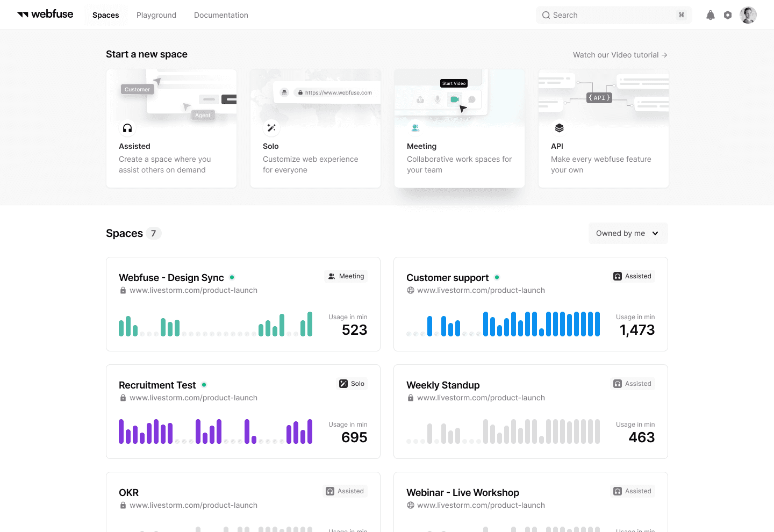This screenshot has height=532, width=774.
Task: Click URL text under Recruitment Test
Action: [193, 398]
